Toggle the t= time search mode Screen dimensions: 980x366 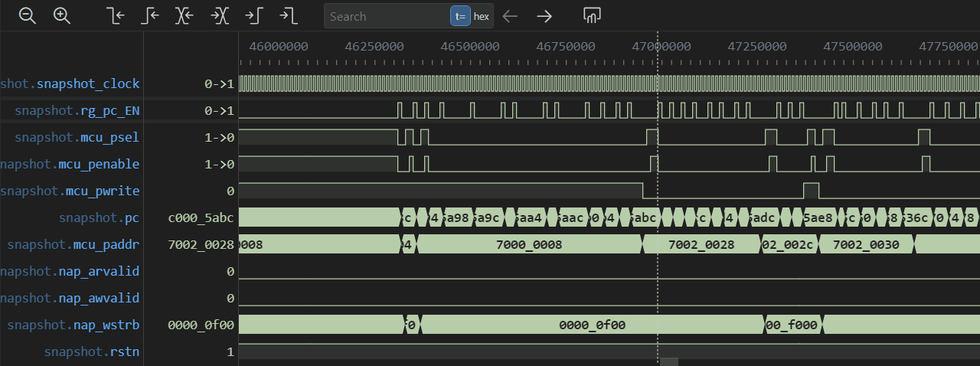[x=460, y=16]
